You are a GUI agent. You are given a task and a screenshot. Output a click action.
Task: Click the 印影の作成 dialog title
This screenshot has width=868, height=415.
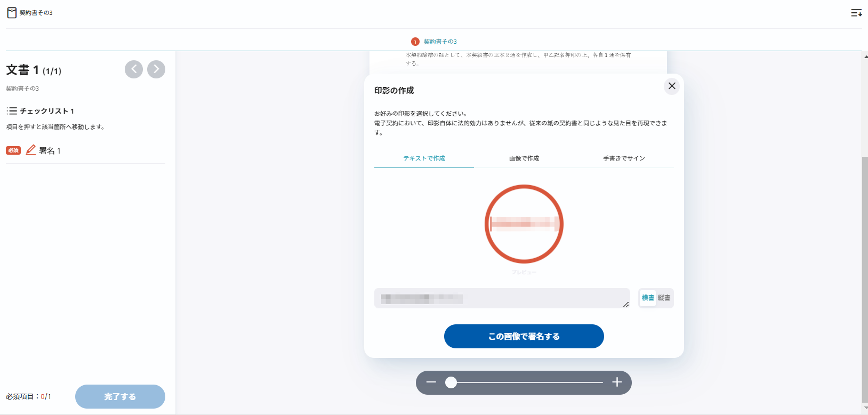click(x=394, y=91)
